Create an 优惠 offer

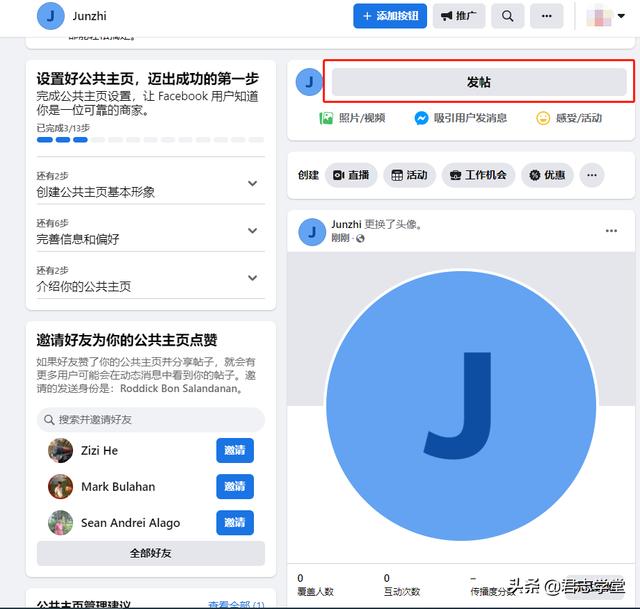click(x=547, y=175)
